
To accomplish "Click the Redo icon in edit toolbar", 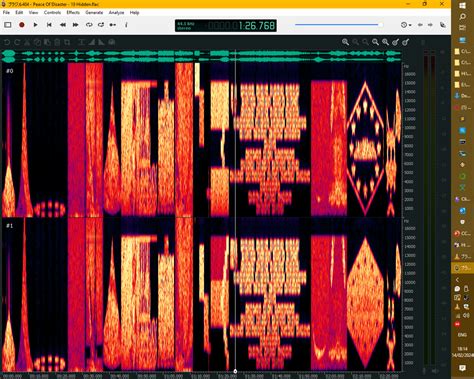I will point(17,42).
